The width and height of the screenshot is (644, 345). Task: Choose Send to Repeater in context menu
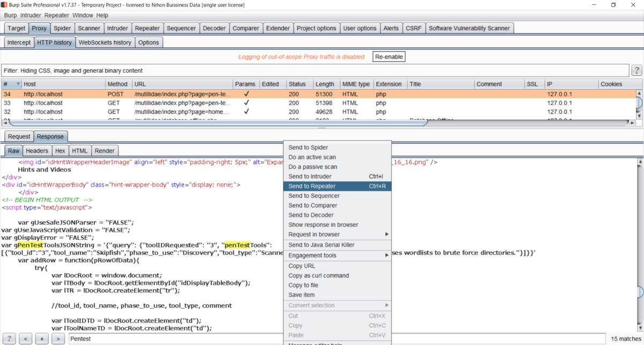click(338, 186)
